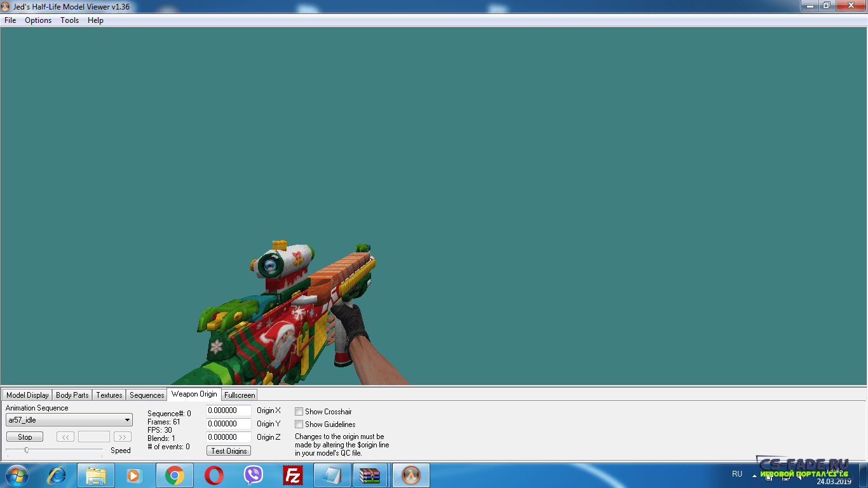
Task: Open Windows Explorer folder icon in taskbar
Action: click(96, 475)
